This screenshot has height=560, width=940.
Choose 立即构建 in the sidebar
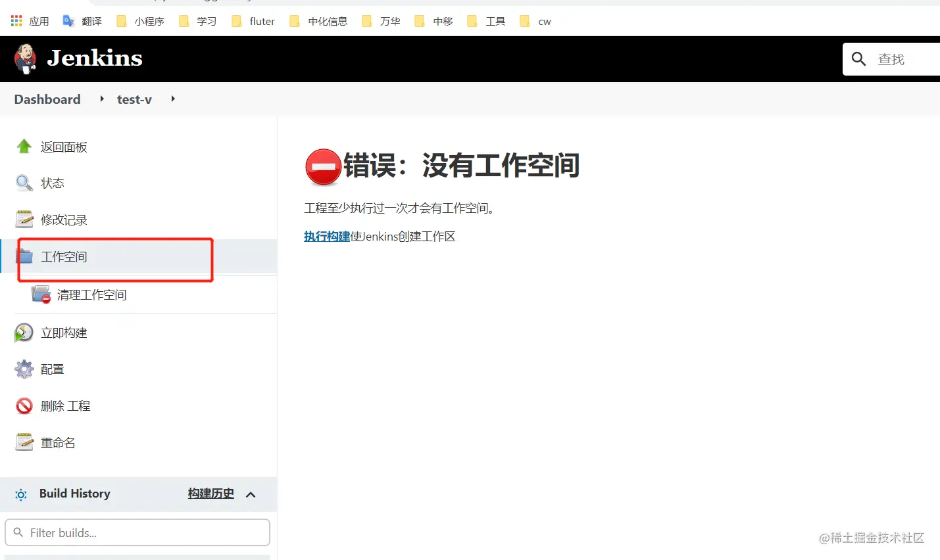(64, 333)
